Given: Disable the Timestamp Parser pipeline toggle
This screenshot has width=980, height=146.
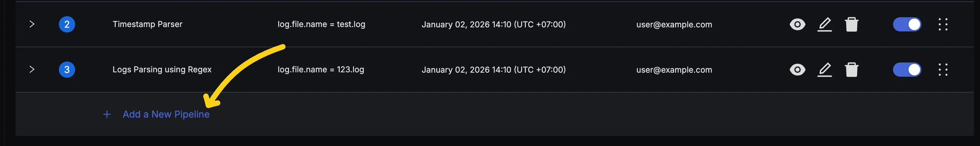Looking at the screenshot, I should click(907, 25).
